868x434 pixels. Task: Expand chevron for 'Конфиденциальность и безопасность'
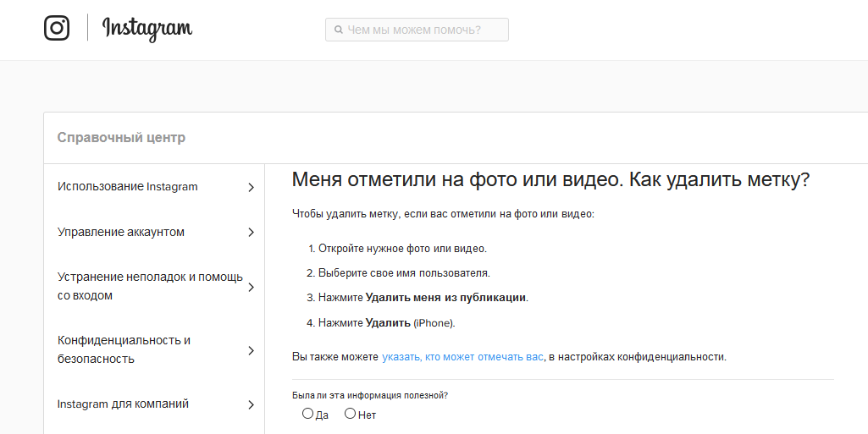[251, 350]
